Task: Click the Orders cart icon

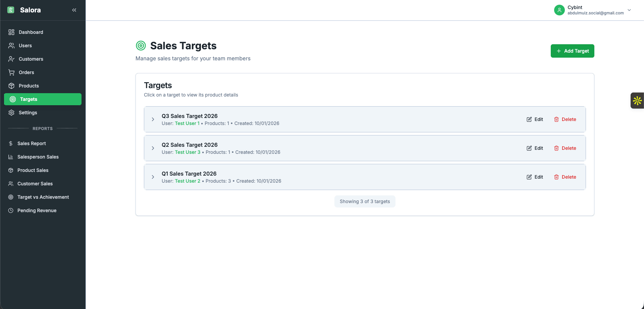Action: [11, 72]
